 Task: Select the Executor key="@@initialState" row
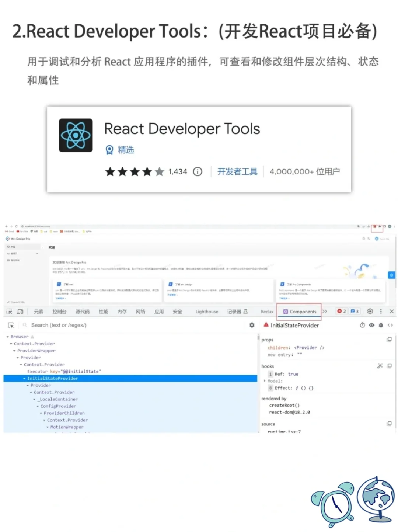pos(64,372)
